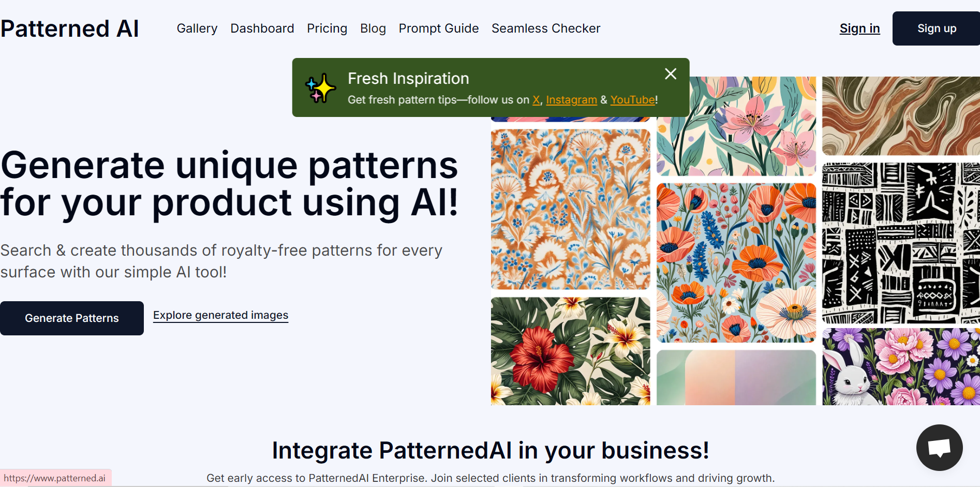
Task: Click the 'Integrate PatternedAI in your business!' heading
Action: (491, 450)
